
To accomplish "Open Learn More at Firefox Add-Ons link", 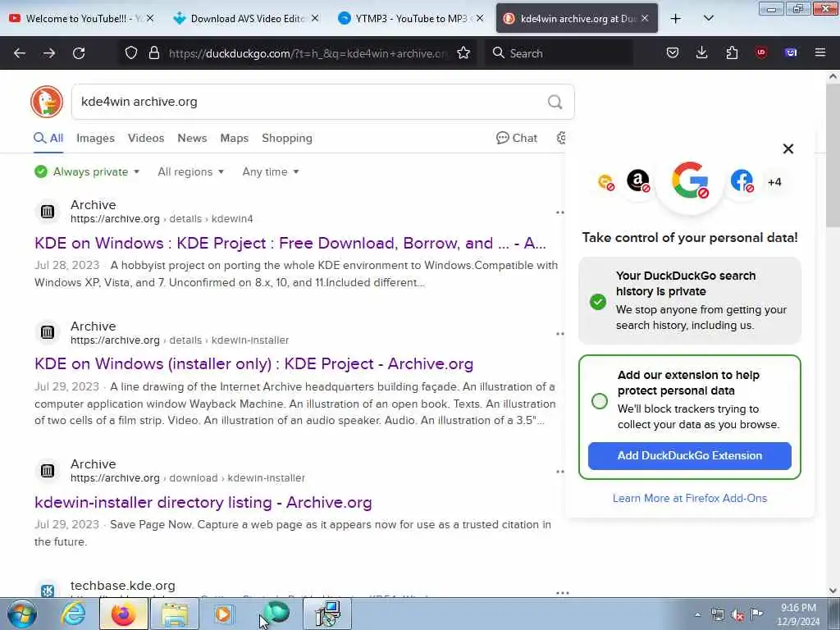I will pyautogui.click(x=689, y=498).
